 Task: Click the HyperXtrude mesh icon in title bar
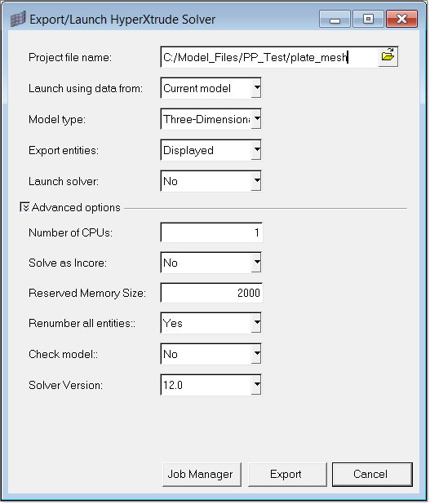(x=18, y=20)
